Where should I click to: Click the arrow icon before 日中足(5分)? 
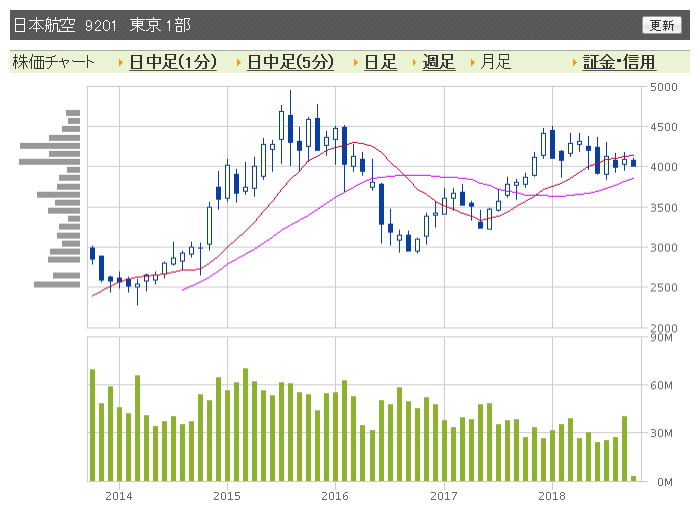coord(239,62)
